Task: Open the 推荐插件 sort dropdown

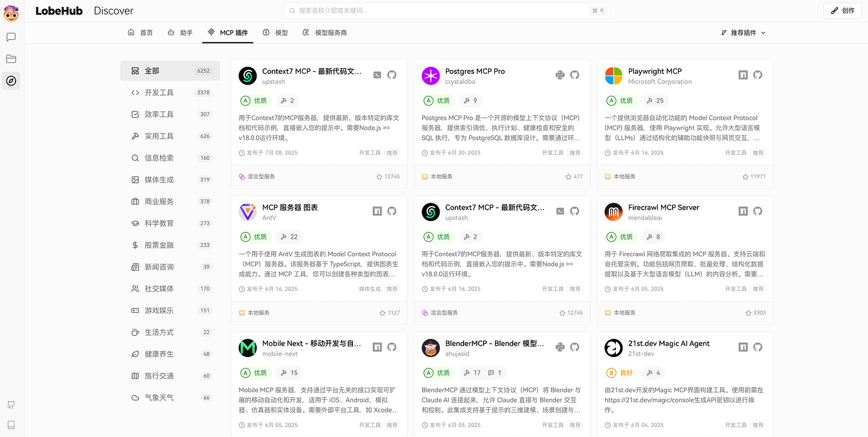Action: [743, 33]
